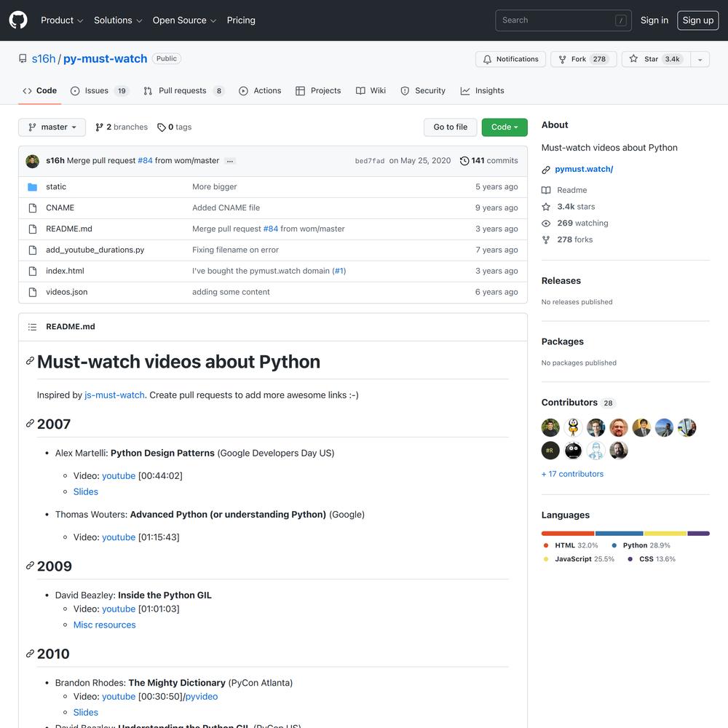Viewport: 728px width, 728px height.
Task: Open the Code tab
Action: coord(40,91)
